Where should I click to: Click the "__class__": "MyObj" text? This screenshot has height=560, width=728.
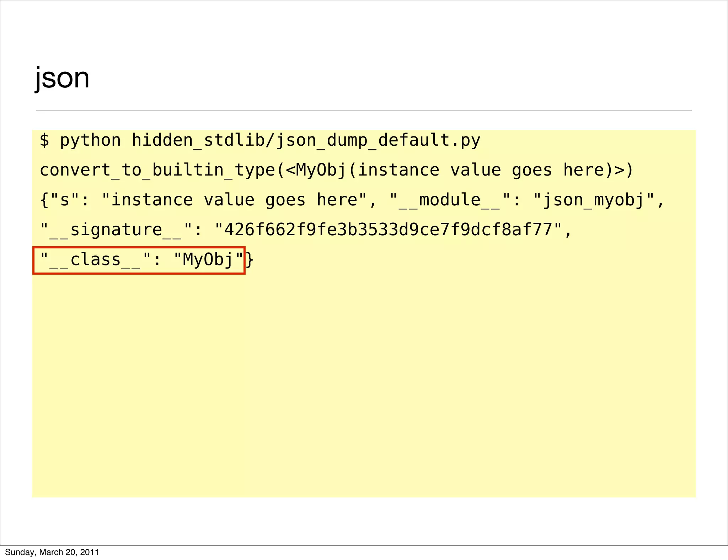[x=142, y=260]
